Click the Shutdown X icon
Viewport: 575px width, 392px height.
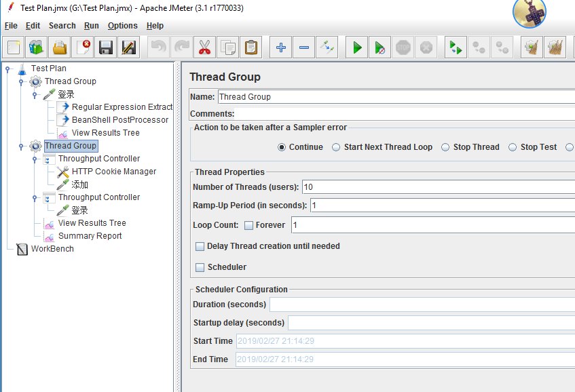(426, 47)
